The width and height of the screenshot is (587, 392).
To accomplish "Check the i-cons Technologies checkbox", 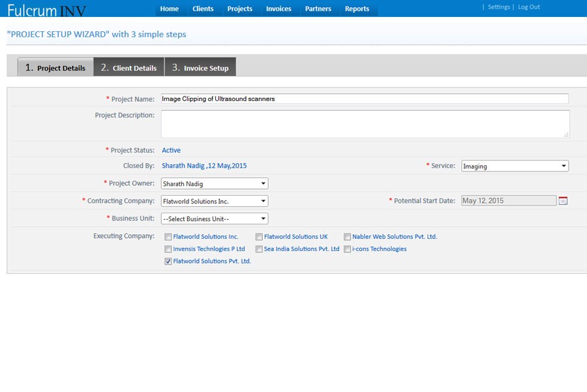I will pos(348,249).
